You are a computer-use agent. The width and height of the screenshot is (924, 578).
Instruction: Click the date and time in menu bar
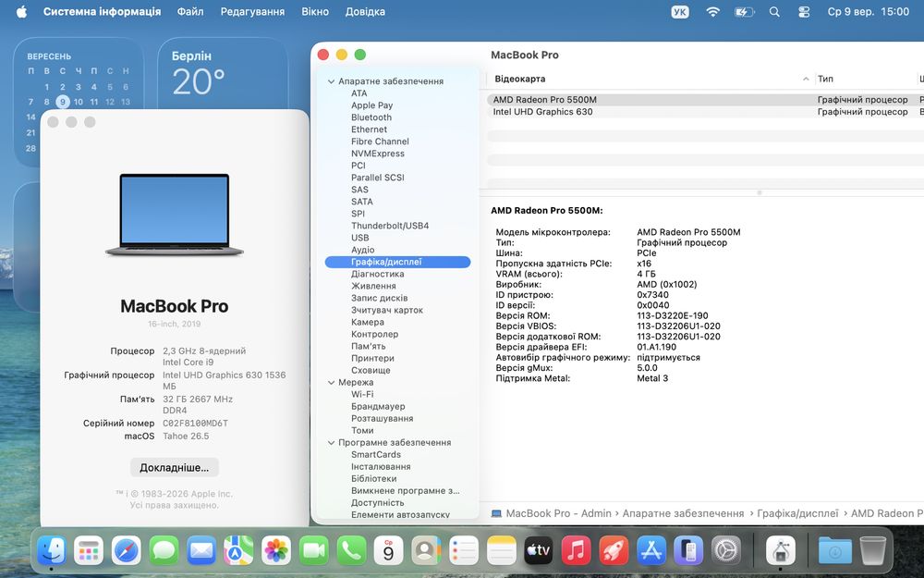pos(868,12)
